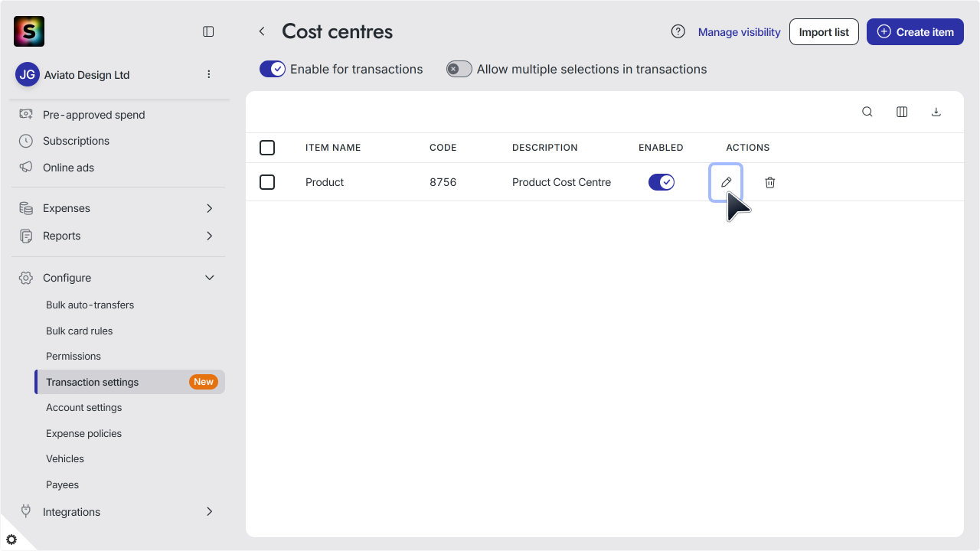This screenshot has width=980, height=551.
Task: Sort by DESCRIPTION column header
Action: pyautogui.click(x=544, y=148)
